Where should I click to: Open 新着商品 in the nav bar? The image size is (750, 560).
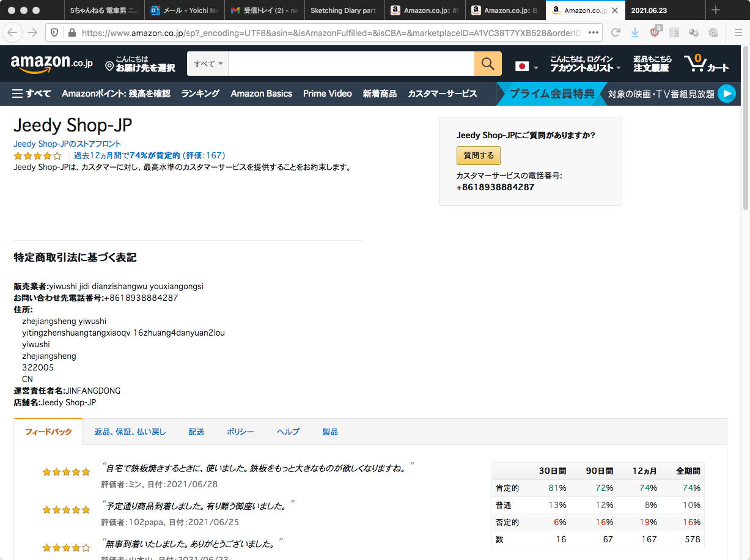pyautogui.click(x=380, y=94)
